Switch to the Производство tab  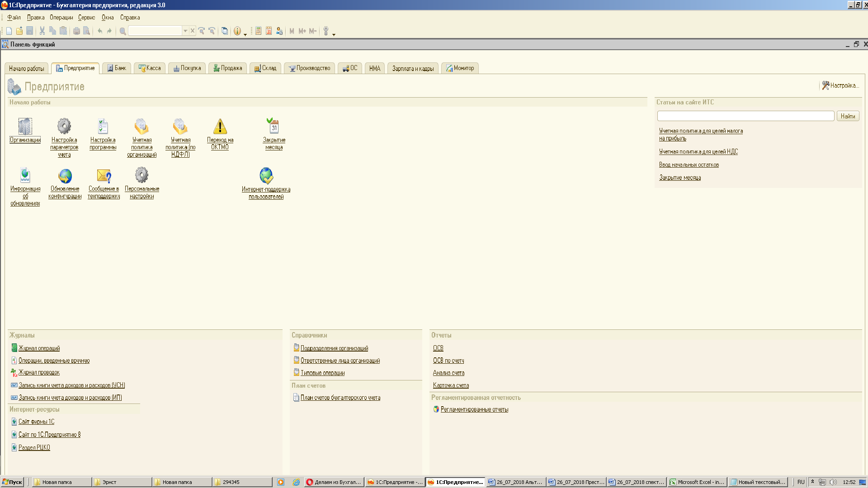coord(310,68)
